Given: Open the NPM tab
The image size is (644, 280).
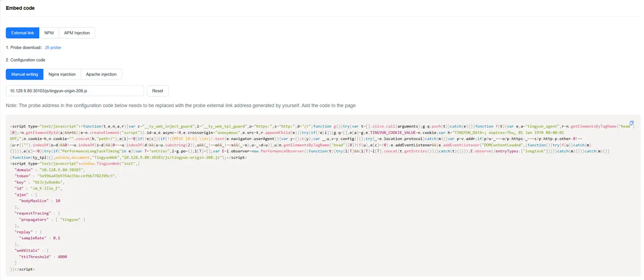Looking at the screenshot, I should [49, 33].
